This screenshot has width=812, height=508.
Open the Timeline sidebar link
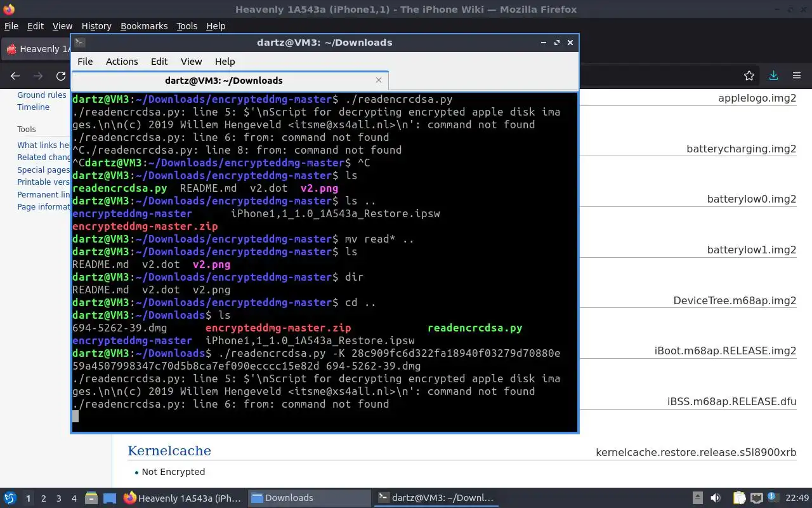tap(33, 107)
